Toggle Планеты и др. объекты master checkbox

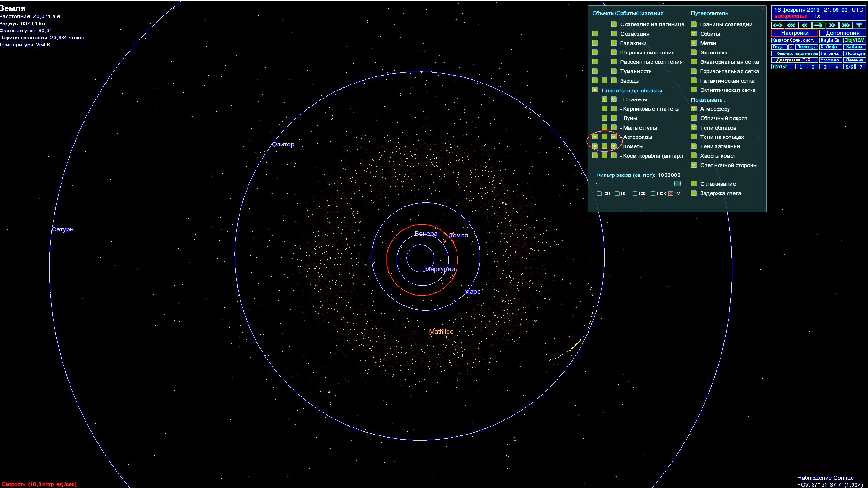(595, 90)
